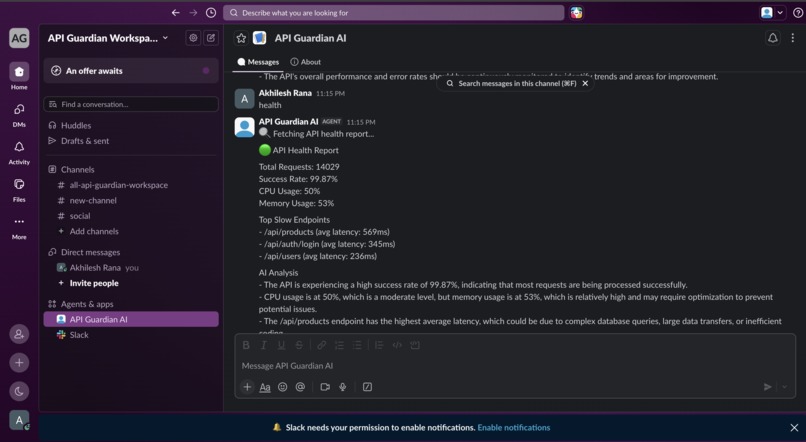The width and height of the screenshot is (806, 442).
Task: Record an audio clip with microphone
Action: pyautogui.click(x=343, y=387)
